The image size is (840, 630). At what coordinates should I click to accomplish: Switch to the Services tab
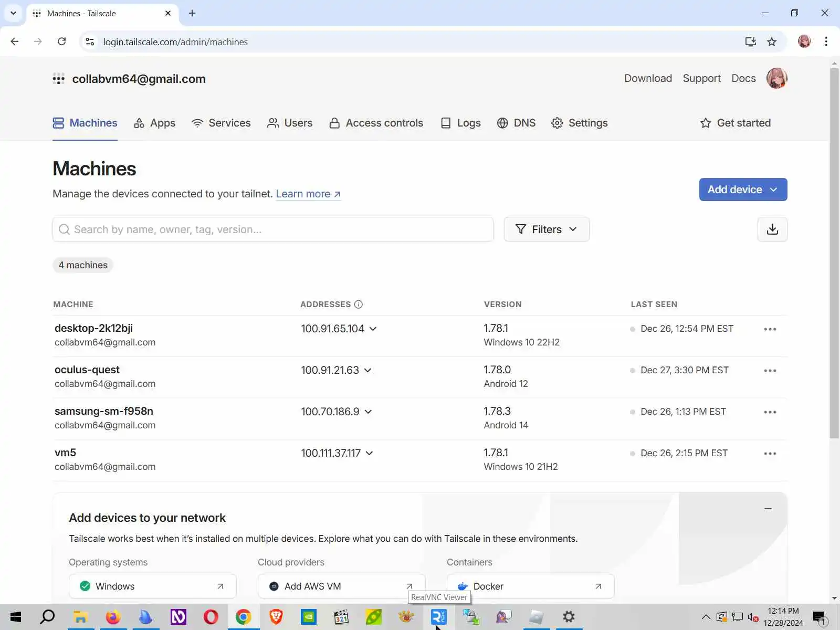[x=221, y=123]
